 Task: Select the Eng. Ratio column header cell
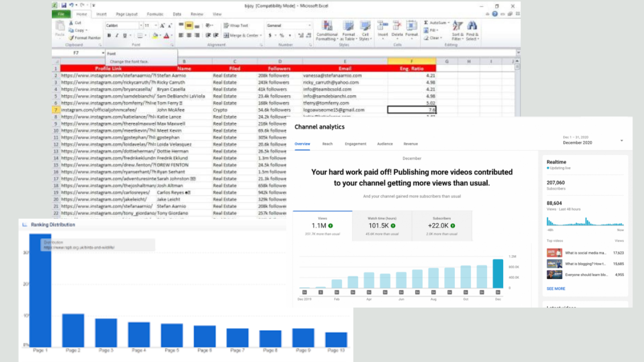[412, 68]
